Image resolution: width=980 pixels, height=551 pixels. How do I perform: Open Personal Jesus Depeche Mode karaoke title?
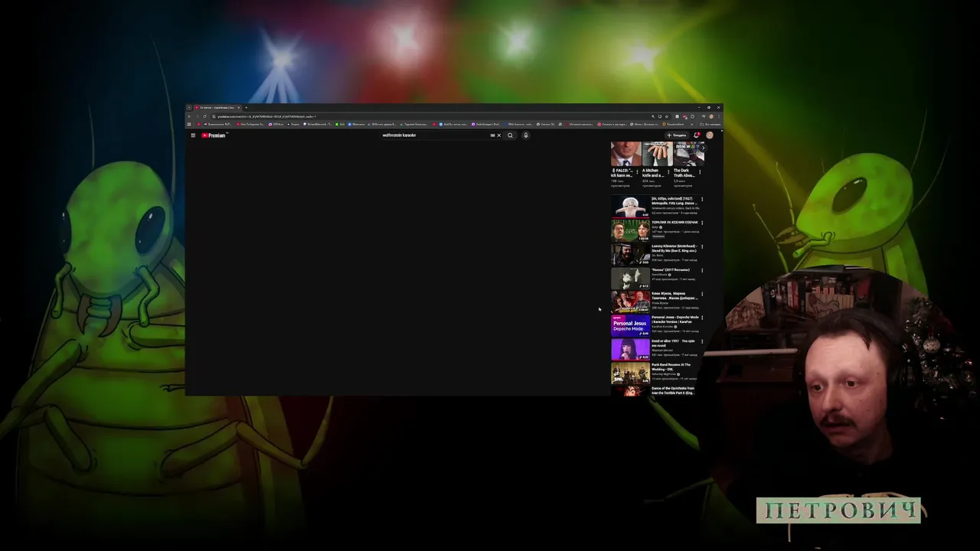pyautogui.click(x=675, y=320)
